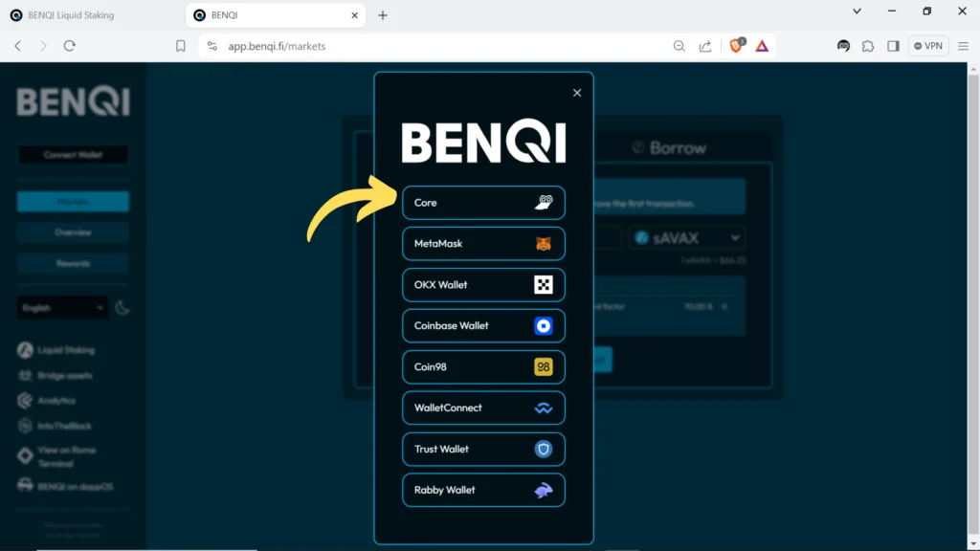Screen dimensions: 980x551
Task: Select the Core wallet option
Action: point(483,203)
